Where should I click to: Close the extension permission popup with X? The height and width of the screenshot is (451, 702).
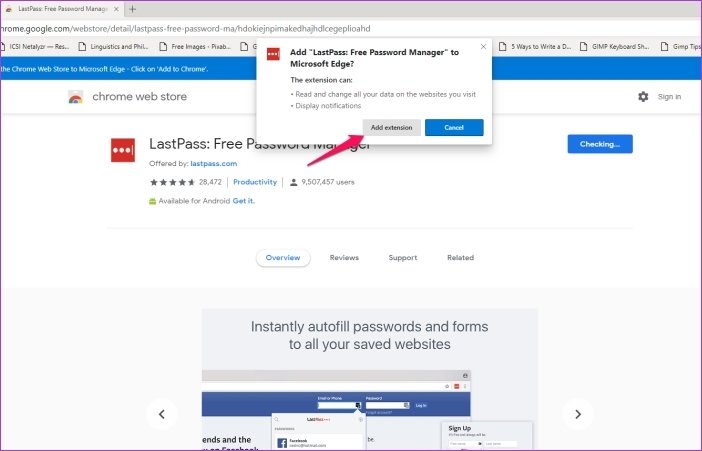483,47
